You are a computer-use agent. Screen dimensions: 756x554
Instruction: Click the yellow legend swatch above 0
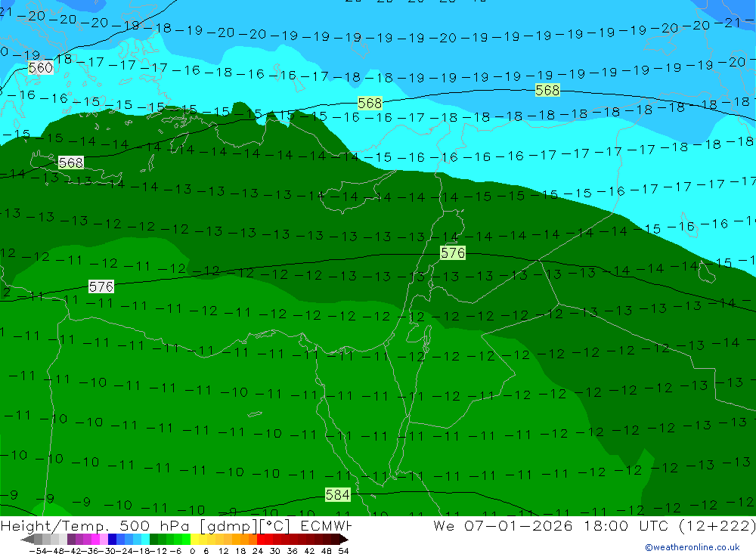point(195,539)
